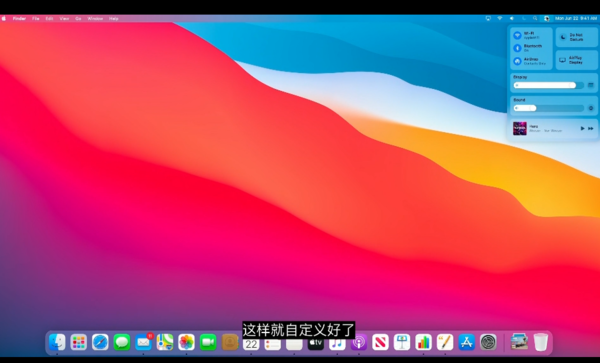The height and width of the screenshot is (363, 600).
Task: Open the Apple menu
Action: coord(3,18)
